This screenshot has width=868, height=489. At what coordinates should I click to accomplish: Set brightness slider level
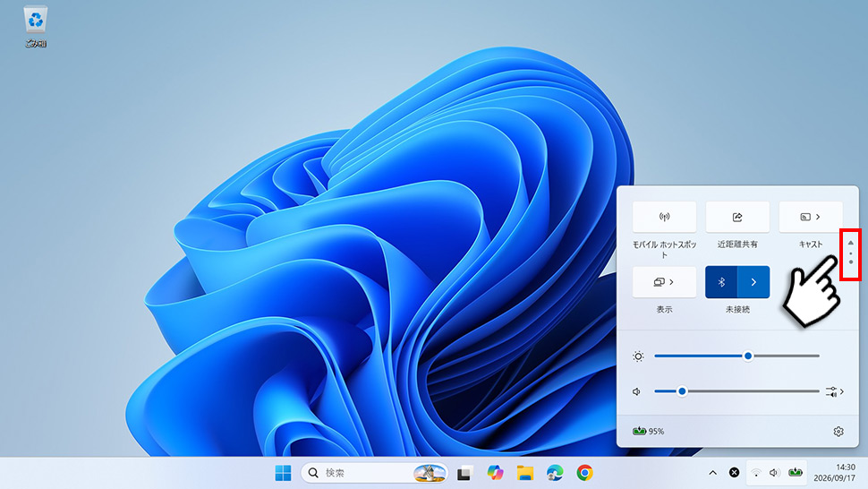[x=736, y=356]
